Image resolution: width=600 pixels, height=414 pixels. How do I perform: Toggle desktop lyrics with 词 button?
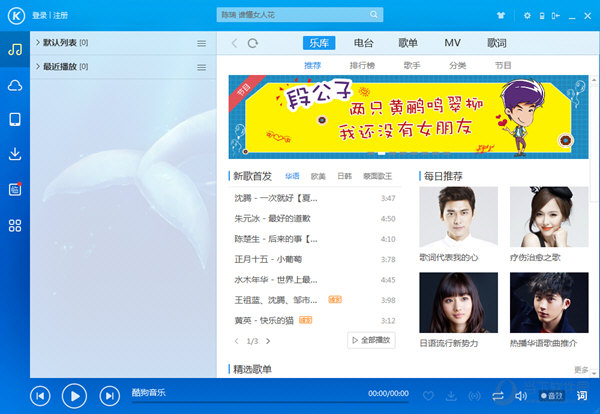(582, 396)
